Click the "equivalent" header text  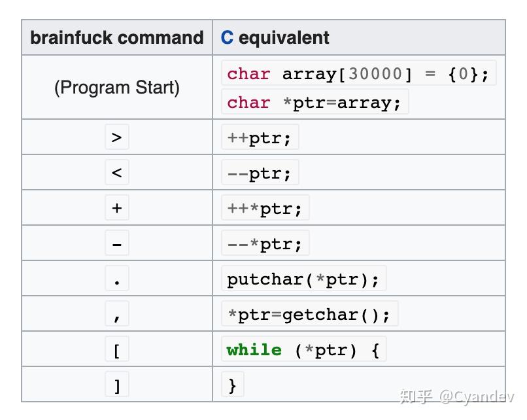(284, 38)
